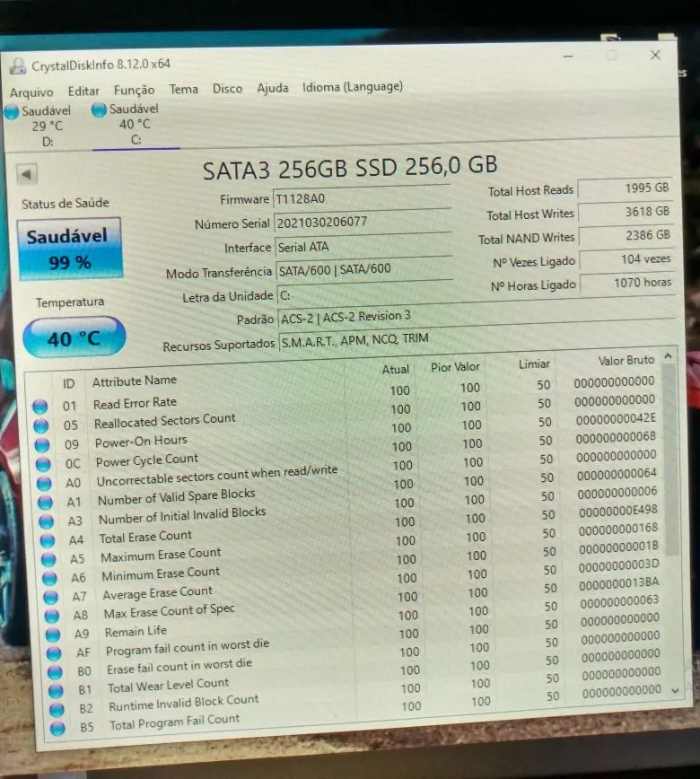Screen dimensions: 700x779
Task: Click the transfer mode field SATA/600 | SATA/600
Action: coord(364,270)
